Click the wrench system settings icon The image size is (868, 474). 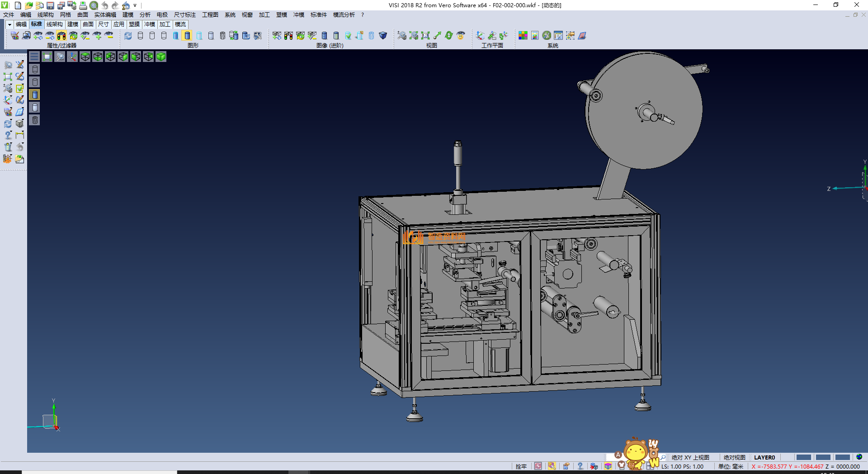click(x=547, y=36)
